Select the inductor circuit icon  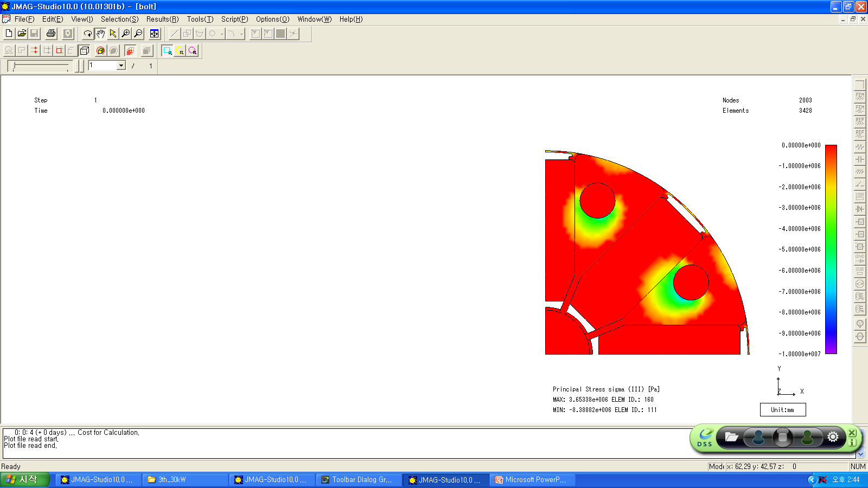pyautogui.click(x=860, y=172)
